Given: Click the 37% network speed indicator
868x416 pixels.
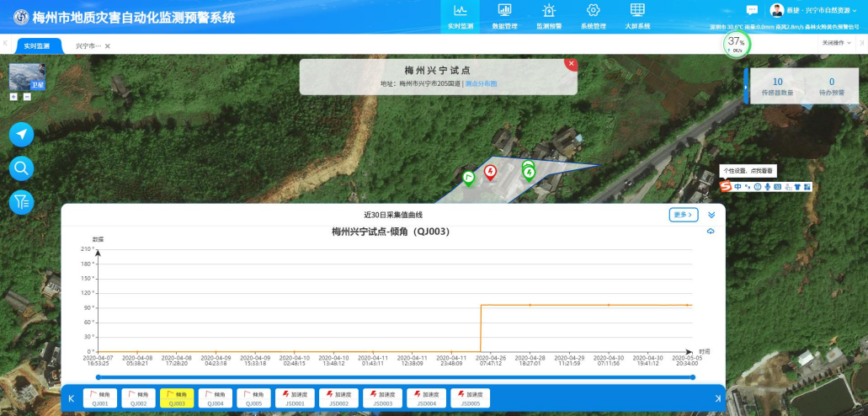Looking at the screenshot, I should (737, 44).
